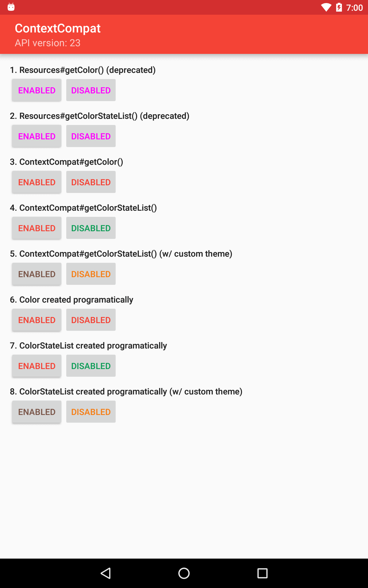Click ENABLED under ContextCompat#getColor()
368x588 pixels.
(37, 182)
